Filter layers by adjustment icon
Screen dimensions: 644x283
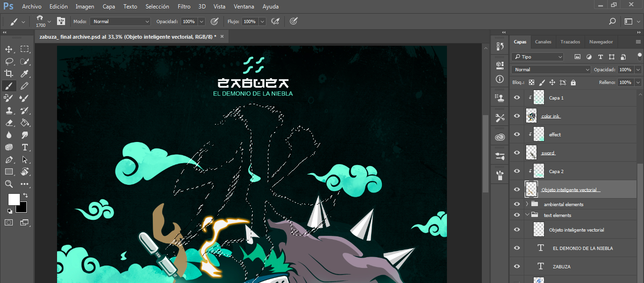click(x=589, y=57)
